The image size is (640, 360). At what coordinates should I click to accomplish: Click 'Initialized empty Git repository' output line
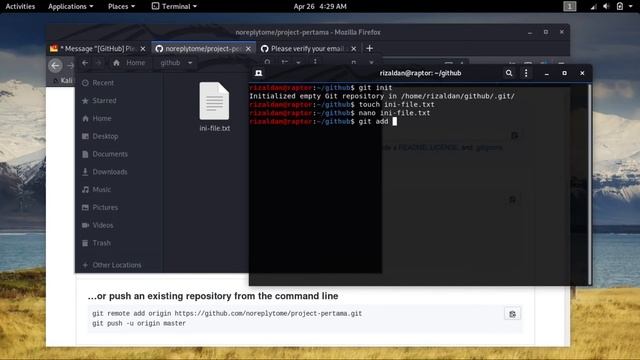(x=382, y=96)
